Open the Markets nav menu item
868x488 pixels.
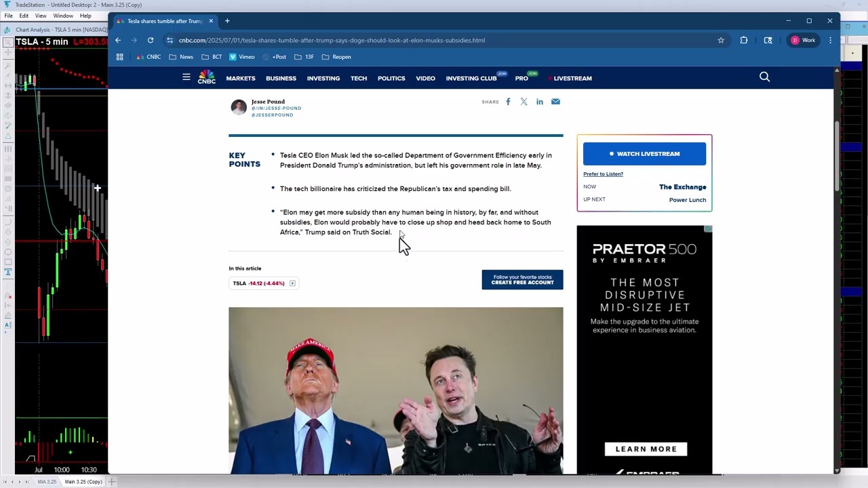tap(241, 79)
